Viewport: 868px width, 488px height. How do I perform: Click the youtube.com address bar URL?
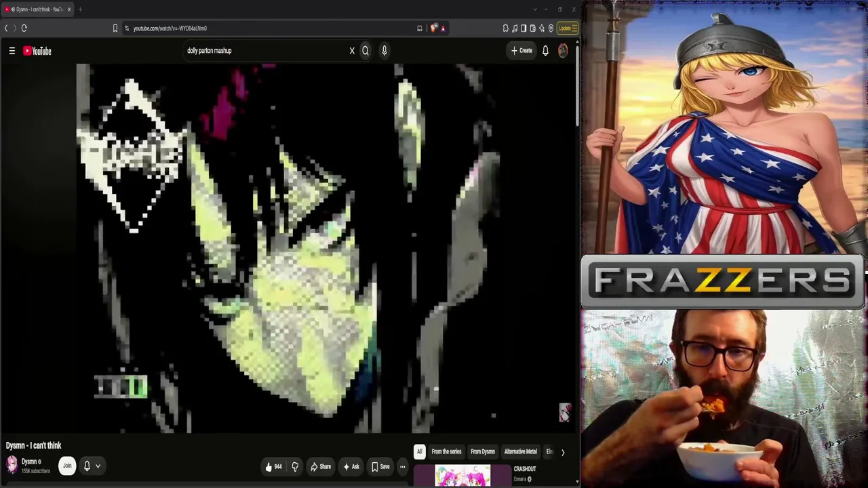coord(170,28)
